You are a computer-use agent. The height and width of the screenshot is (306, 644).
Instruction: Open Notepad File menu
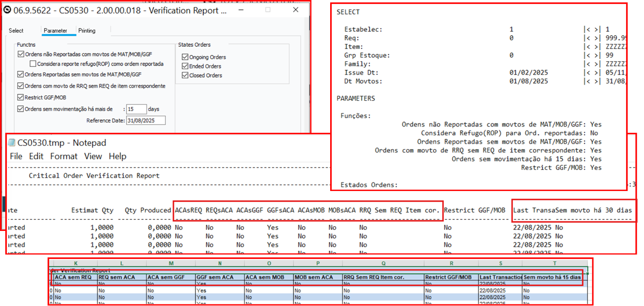(16, 156)
